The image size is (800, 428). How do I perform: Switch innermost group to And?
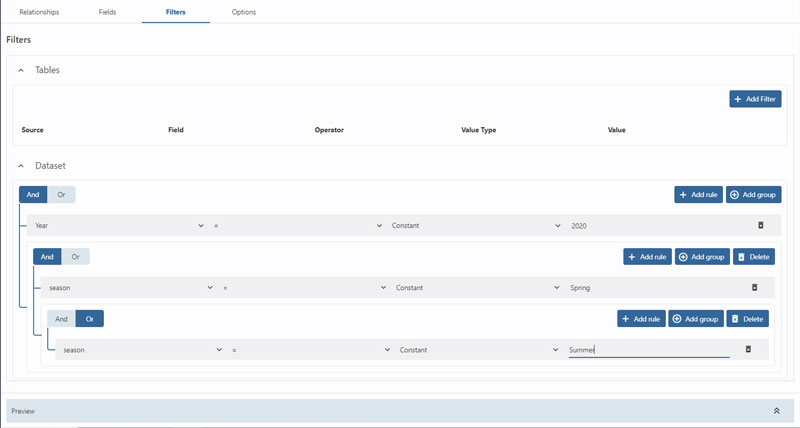coord(61,319)
